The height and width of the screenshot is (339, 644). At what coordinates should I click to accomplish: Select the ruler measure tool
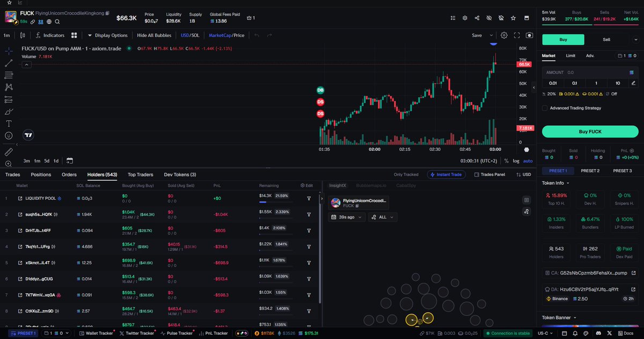(9, 152)
